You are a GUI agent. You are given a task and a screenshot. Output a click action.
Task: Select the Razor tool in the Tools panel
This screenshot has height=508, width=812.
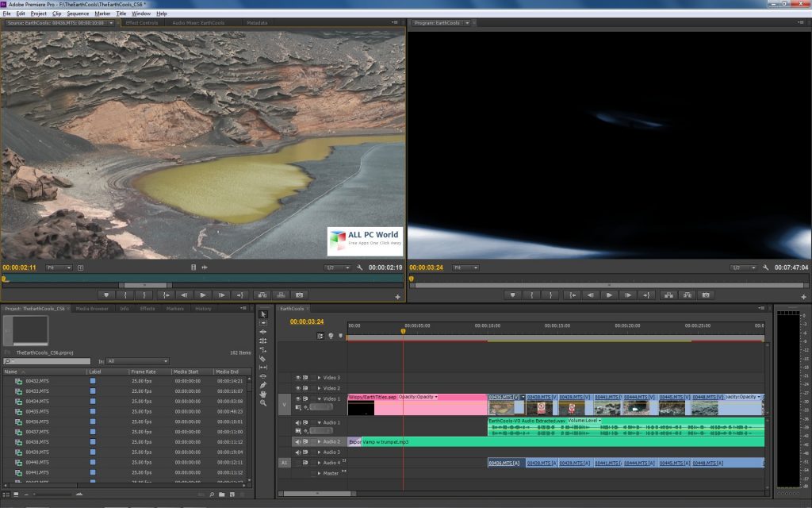263,358
